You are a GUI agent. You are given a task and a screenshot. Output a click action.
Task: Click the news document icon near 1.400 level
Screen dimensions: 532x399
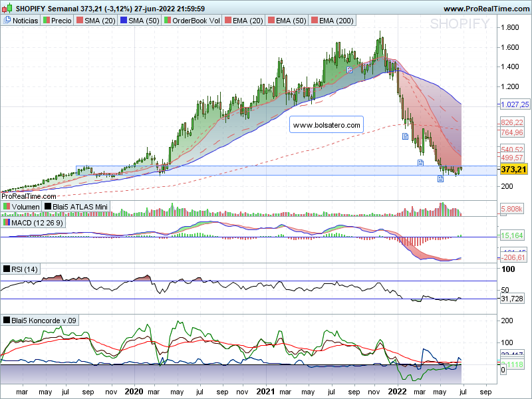tap(349, 69)
